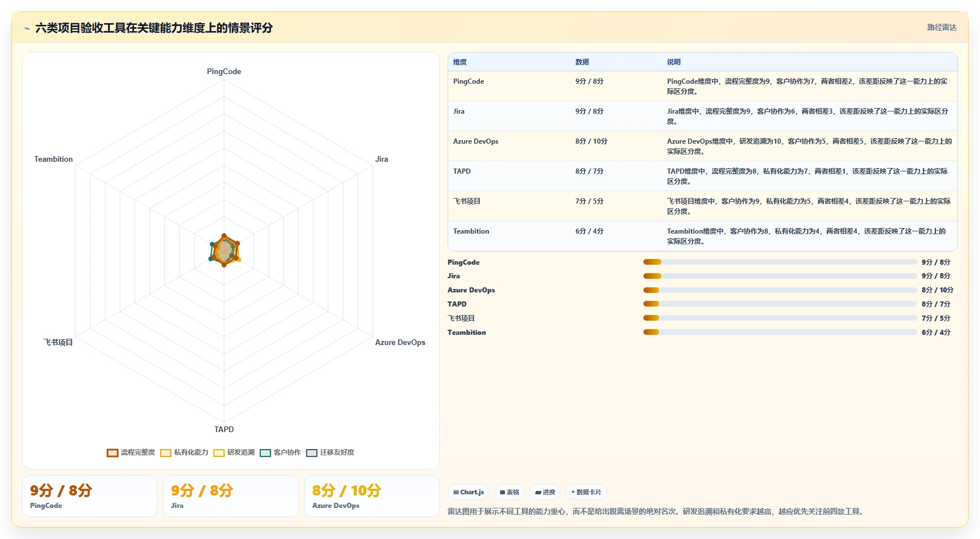This screenshot has height=539, width=980.
Task: Open the Jira 9分 / 8分 data card
Action: click(230, 496)
